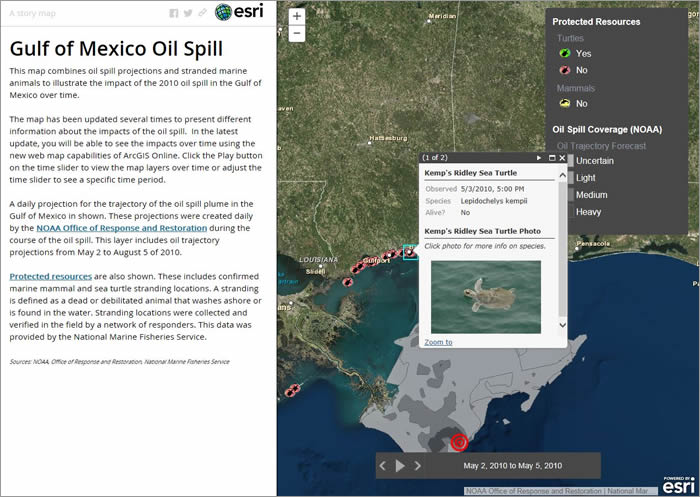Click popup scrollbar up arrow
This screenshot has width=700, height=497.
point(562,175)
